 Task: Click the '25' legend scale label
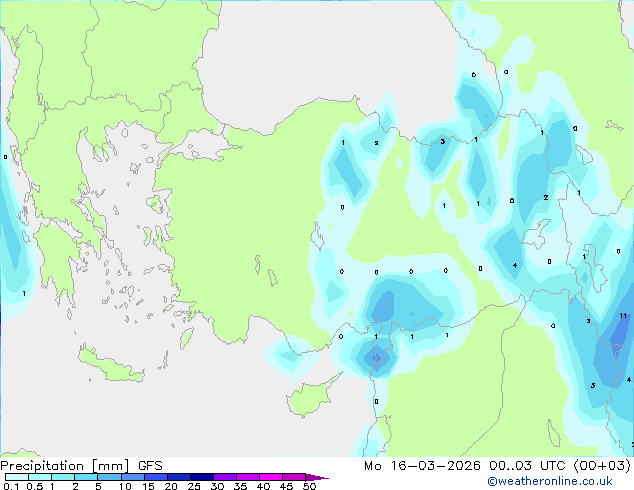194,486
